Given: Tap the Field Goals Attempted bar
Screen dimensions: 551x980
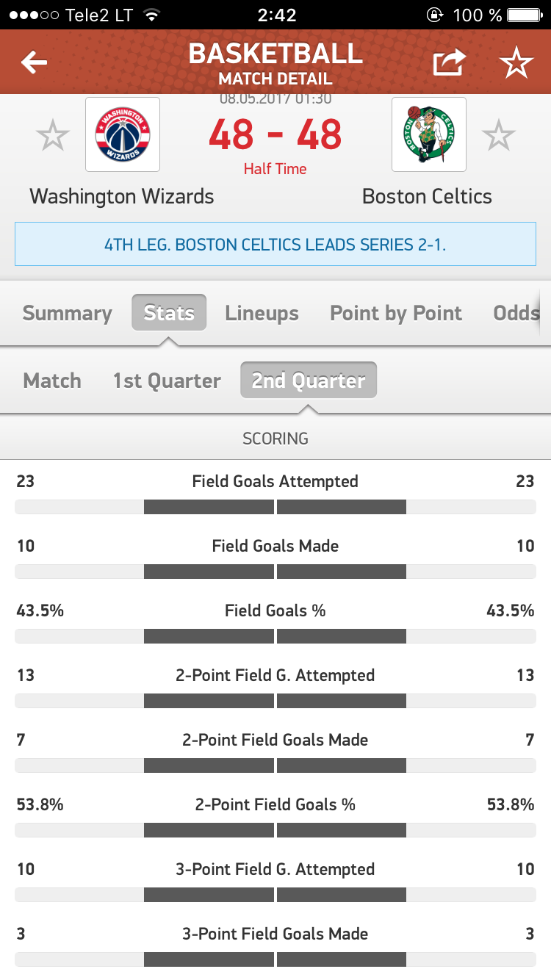Looking at the screenshot, I should (x=275, y=507).
